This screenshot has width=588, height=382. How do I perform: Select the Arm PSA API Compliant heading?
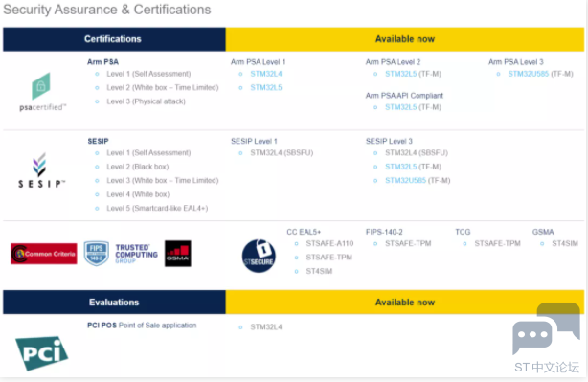pos(404,96)
